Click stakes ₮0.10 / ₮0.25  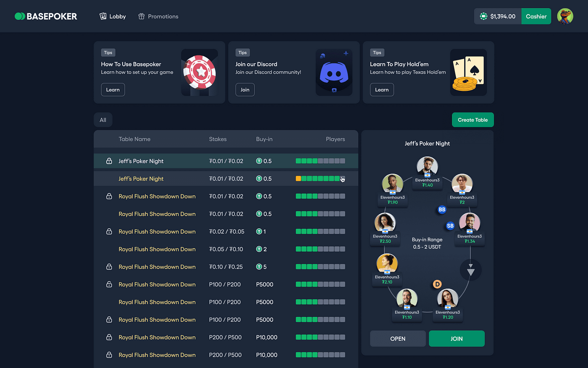226,267
